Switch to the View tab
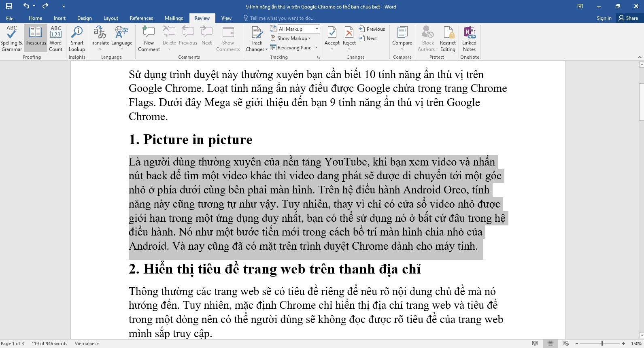Image resolution: width=644 pixels, height=348 pixels. pos(226,18)
